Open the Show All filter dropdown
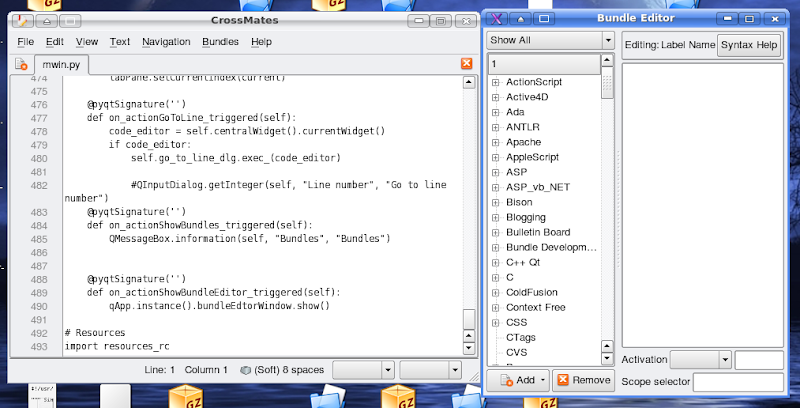Viewport: 800px width, 408px height. coord(551,40)
